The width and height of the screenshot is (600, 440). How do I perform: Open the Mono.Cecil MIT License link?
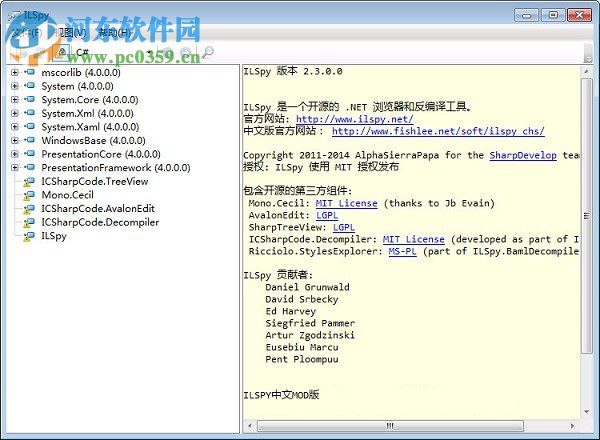pos(346,203)
